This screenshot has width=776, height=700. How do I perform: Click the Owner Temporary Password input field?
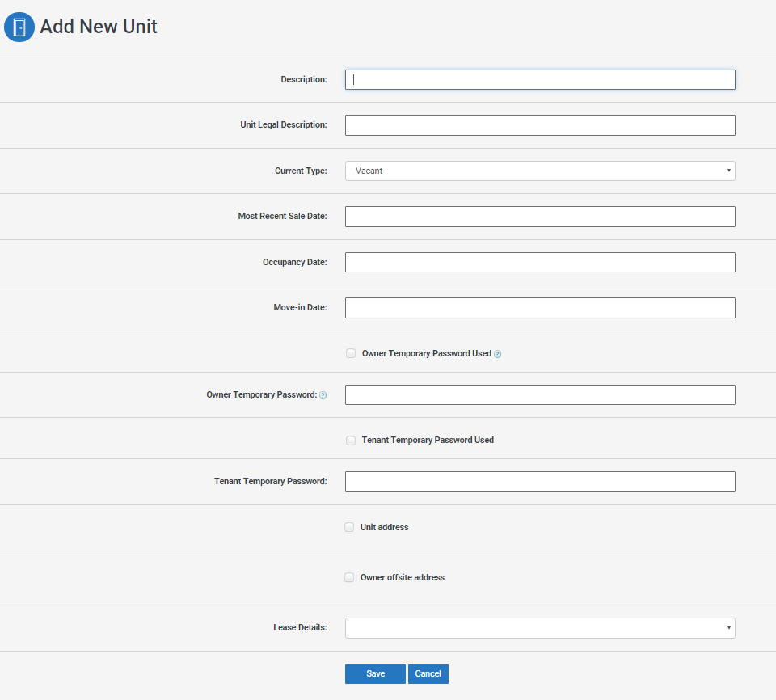(x=539, y=394)
